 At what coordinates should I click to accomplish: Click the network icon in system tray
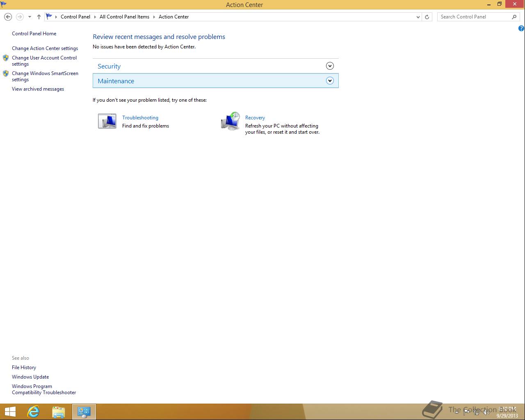point(476,412)
